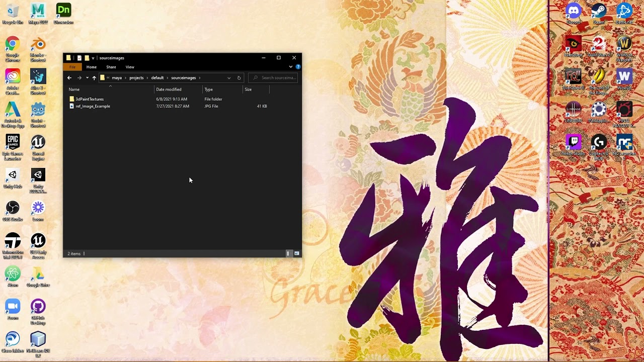Screen dimensions: 644x362
Task: Select the Autodesk Desktop App icon
Action: pyautogui.click(x=13, y=115)
